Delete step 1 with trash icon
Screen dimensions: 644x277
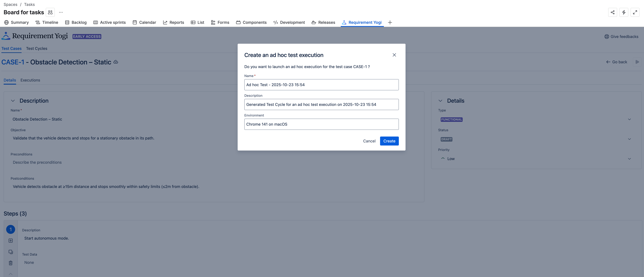coord(10,263)
